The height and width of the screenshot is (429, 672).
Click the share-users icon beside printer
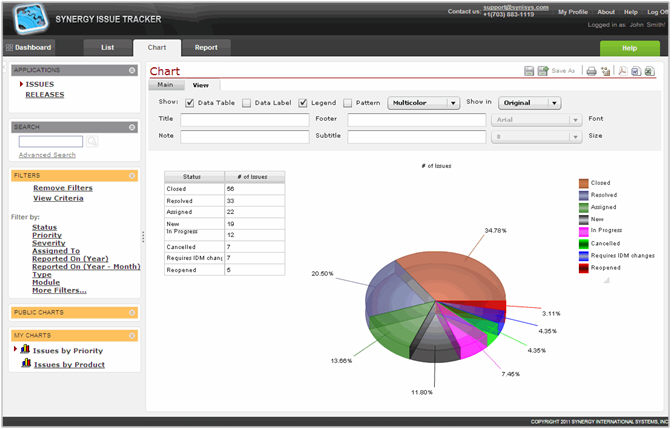[606, 71]
